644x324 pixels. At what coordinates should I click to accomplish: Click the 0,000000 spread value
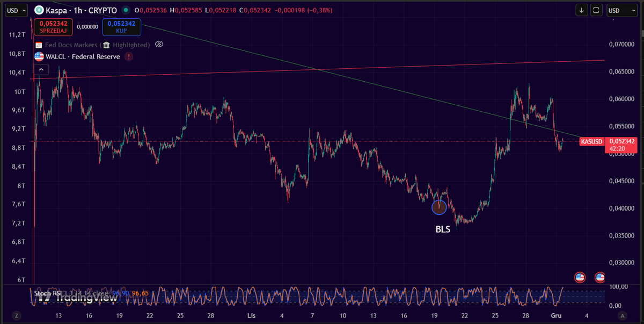pyautogui.click(x=87, y=26)
